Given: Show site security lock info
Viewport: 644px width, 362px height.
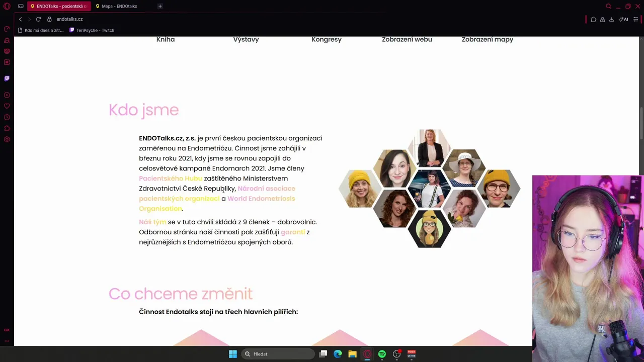Looking at the screenshot, I should click(x=49, y=19).
